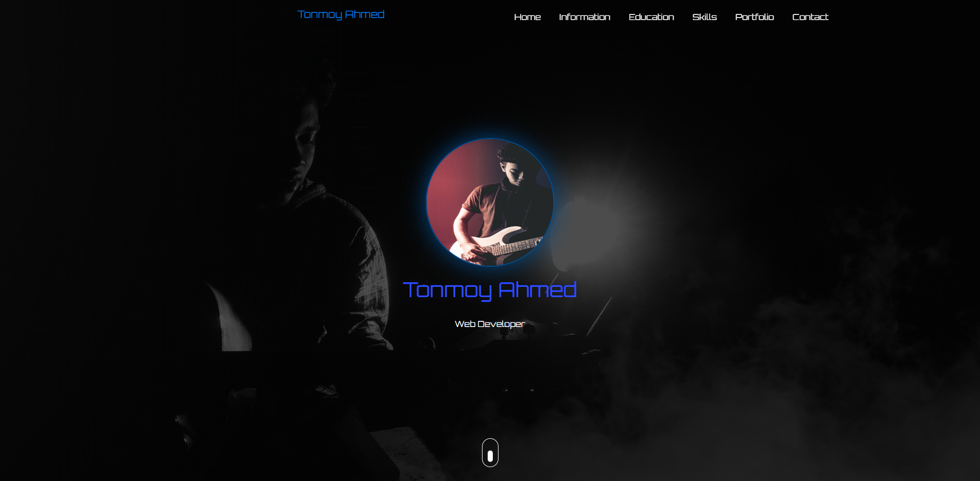
Task: Click the scroll-down mouse icon
Action: pyautogui.click(x=490, y=453)
